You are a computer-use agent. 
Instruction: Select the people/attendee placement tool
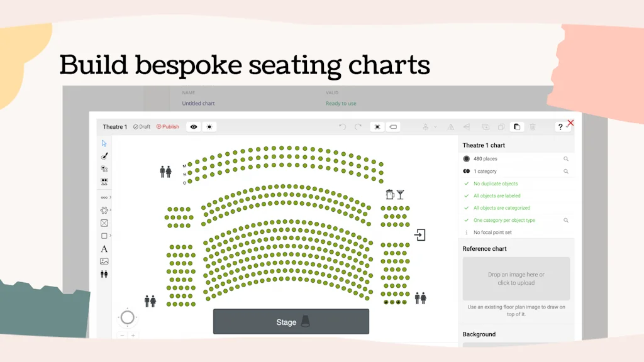104,275
